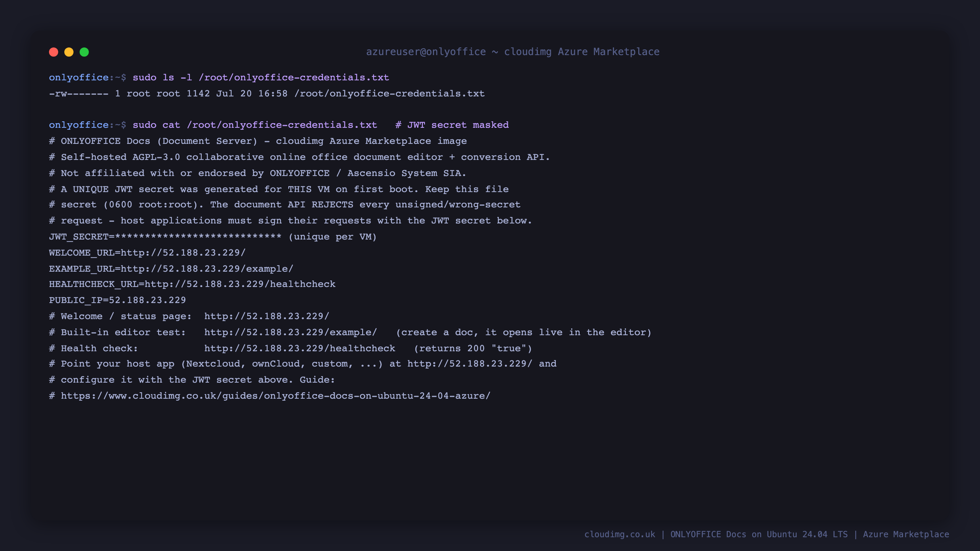Click 'configure it with the JWT secret above' line
This screenshot has height=551, width=980.
pos(192,380)
